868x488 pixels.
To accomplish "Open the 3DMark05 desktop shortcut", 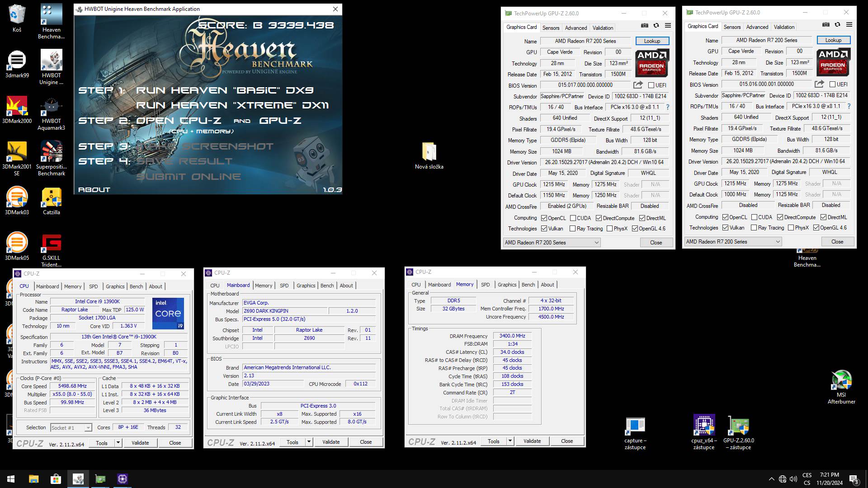I will click(17, 246).
